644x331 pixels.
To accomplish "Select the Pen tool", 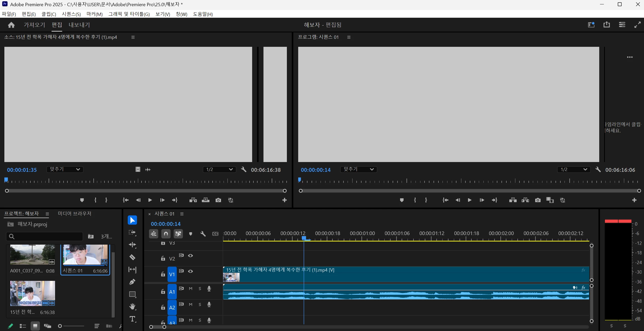I will point(132,282).
